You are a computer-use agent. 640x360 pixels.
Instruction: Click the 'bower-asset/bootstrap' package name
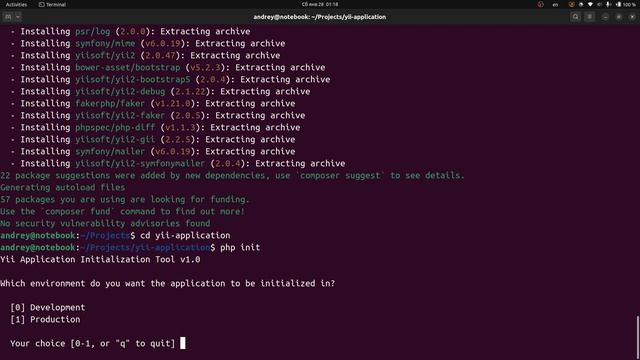click(x=128, y=67)
